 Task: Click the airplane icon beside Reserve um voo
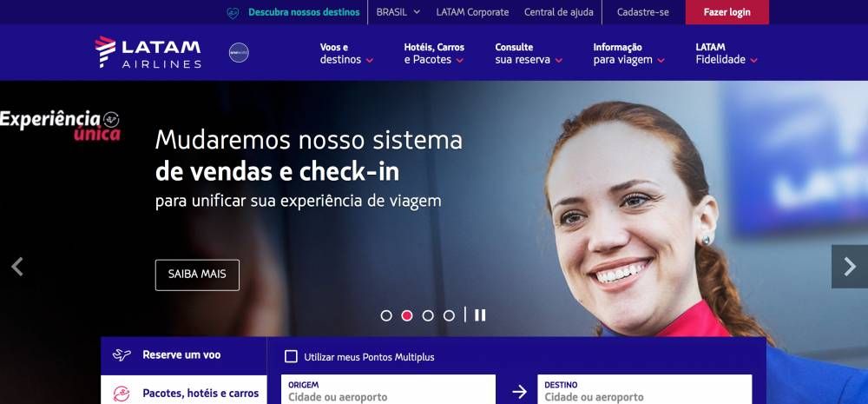tap(122, 355)
